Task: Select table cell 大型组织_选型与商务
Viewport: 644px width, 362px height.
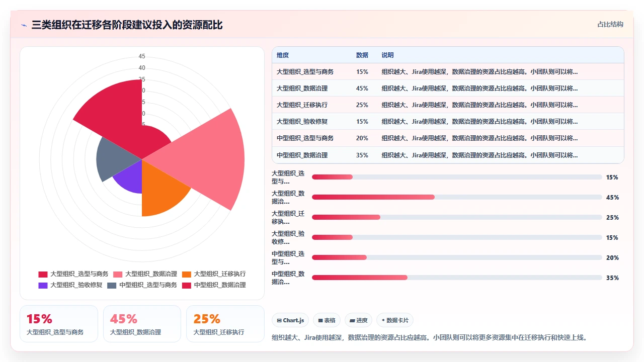Action: click(x=305, y=72)
